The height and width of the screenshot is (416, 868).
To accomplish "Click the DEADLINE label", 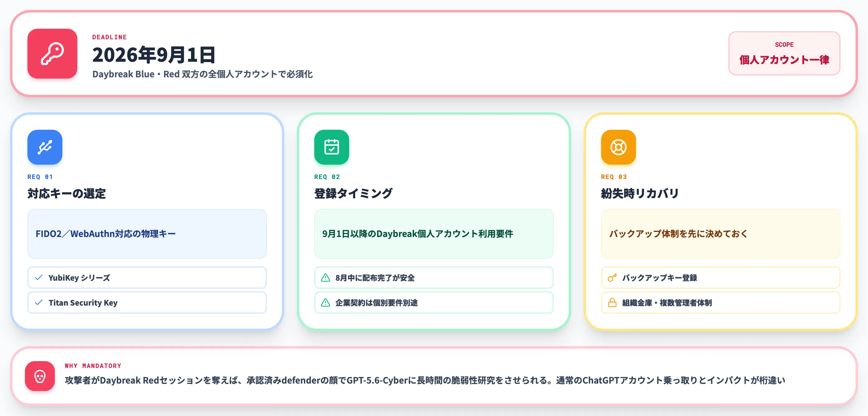I will tap(109, 37).
